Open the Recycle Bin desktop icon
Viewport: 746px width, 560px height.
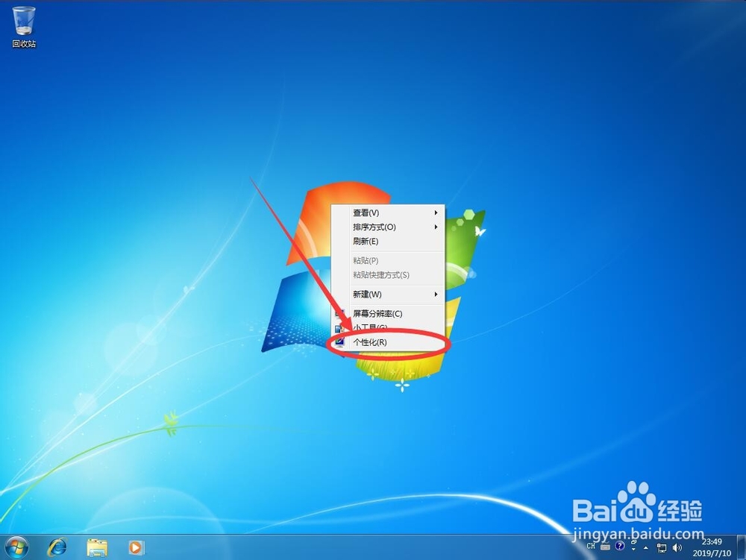click(x=24, y=27)
